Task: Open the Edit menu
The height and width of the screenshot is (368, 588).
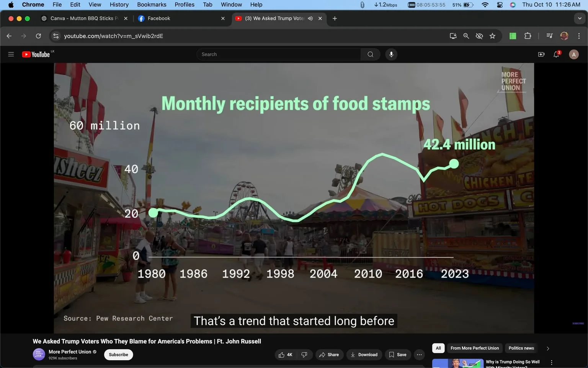Action: 75,5
